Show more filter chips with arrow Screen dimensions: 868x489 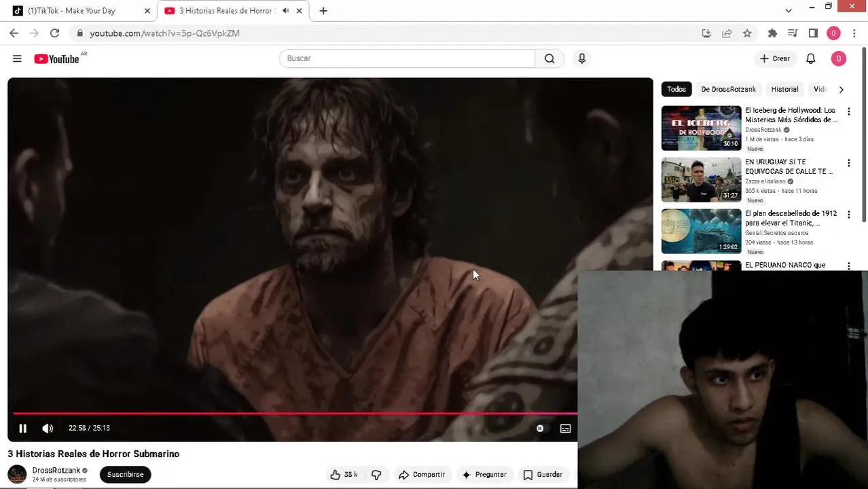click(x=841, y=89)
